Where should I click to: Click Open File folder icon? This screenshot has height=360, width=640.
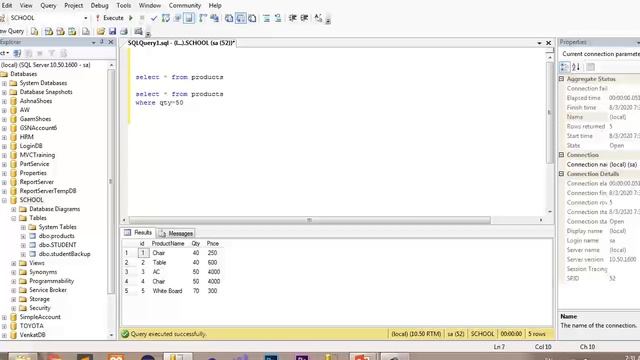point(101,31)
